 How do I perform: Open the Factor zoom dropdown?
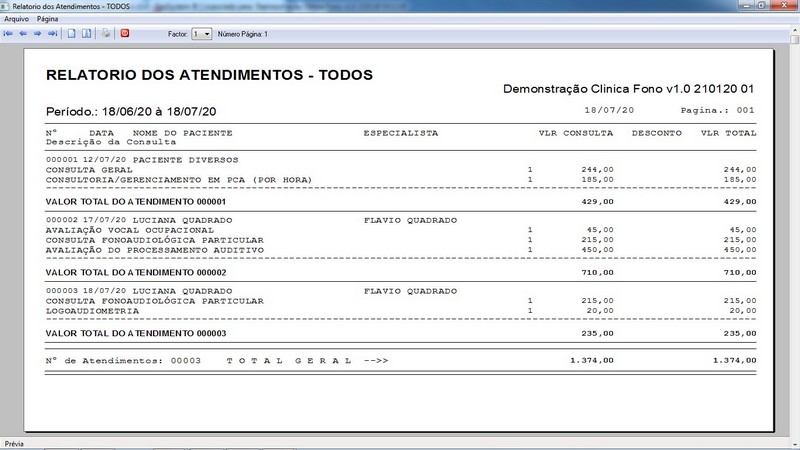207,34
